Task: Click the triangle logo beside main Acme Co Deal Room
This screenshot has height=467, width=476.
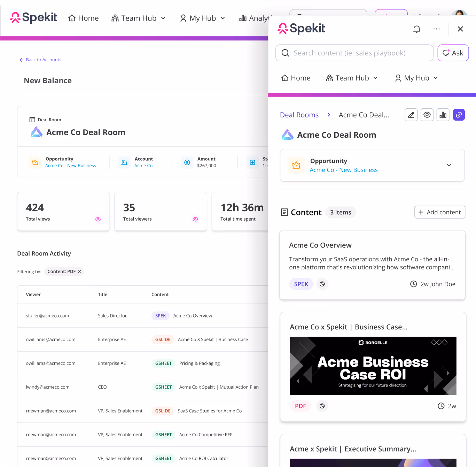Action: (37, 132)
